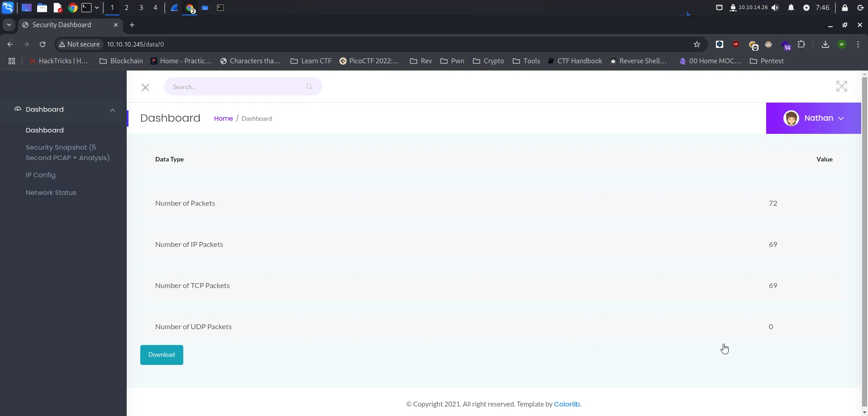Expand the Nathan user dropdown
The height and width of the screenshot is (416, 868).
tap(841, 118)
